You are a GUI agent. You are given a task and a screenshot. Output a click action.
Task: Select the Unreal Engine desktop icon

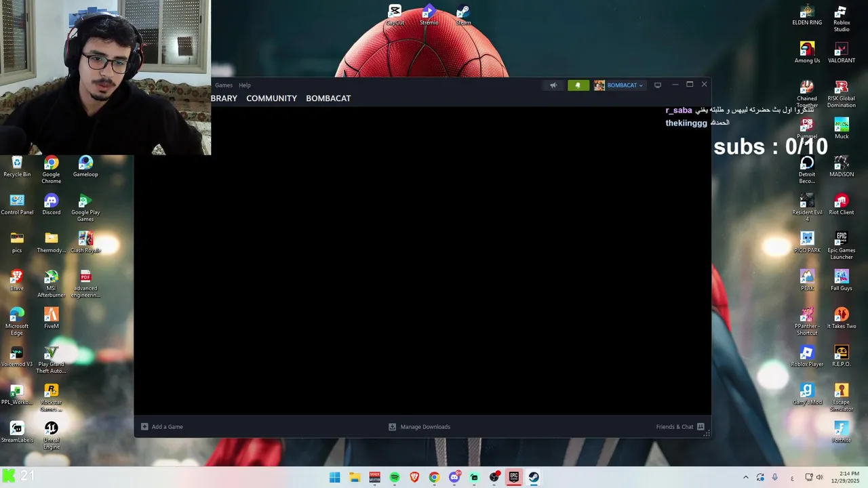(x=51, y=436)
